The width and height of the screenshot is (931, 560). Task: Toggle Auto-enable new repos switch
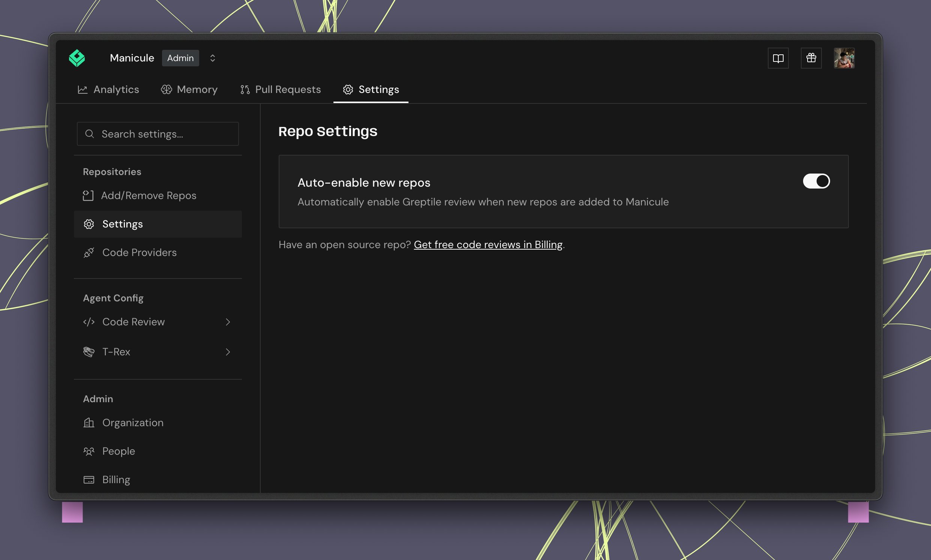tap(816, 181)
